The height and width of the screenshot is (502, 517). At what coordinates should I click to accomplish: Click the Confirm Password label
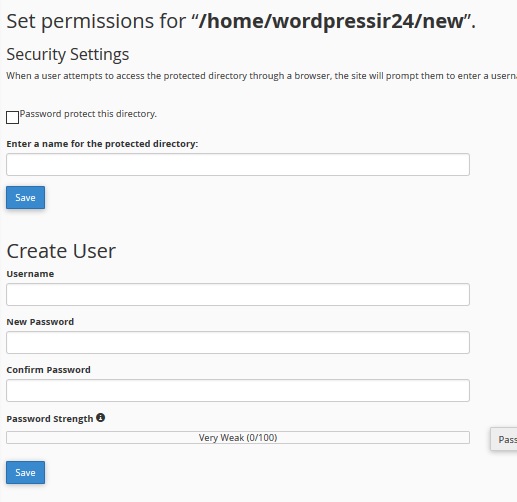(x=48, y=370)
